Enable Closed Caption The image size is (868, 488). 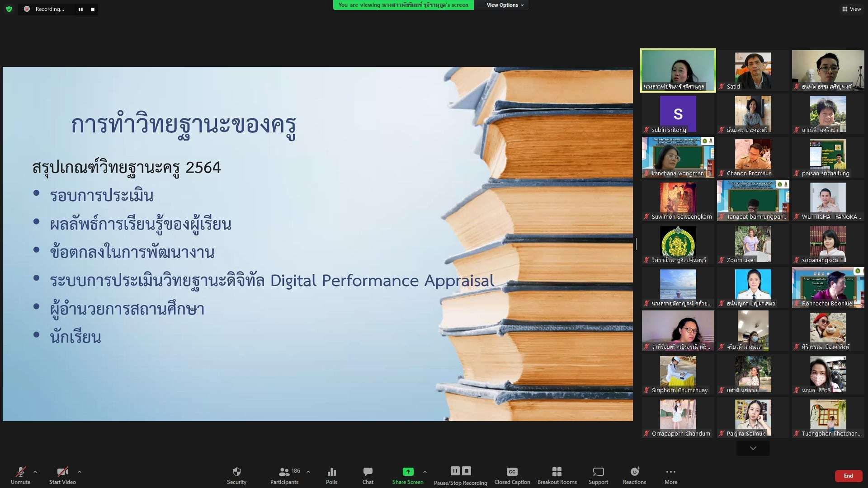(512, 475)
